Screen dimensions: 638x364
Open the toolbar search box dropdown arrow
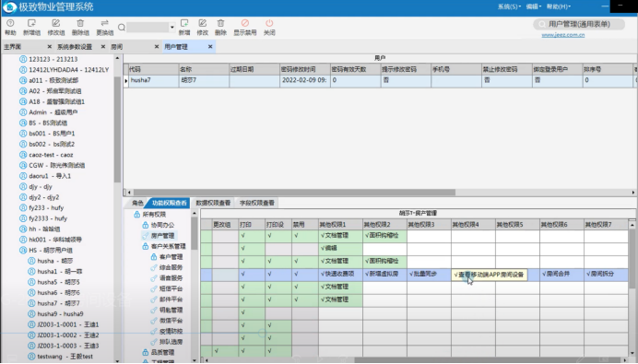[x=172, y=28]
